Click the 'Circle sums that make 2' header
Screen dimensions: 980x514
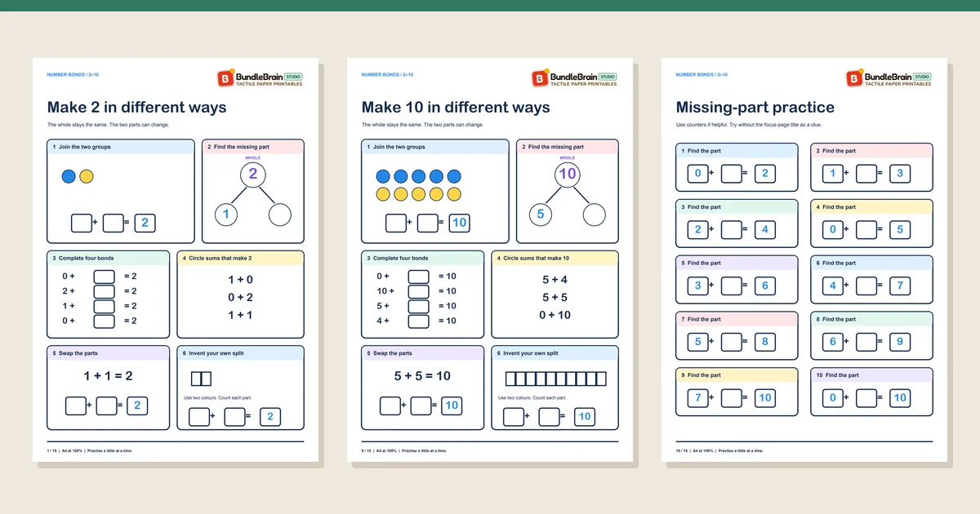click(241, 258)
